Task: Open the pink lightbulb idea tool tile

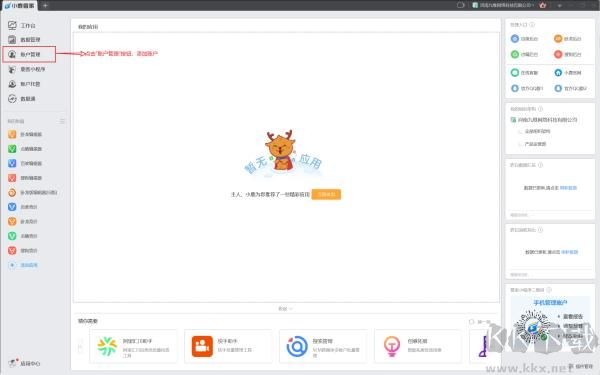Action: [x=418, y=346]
